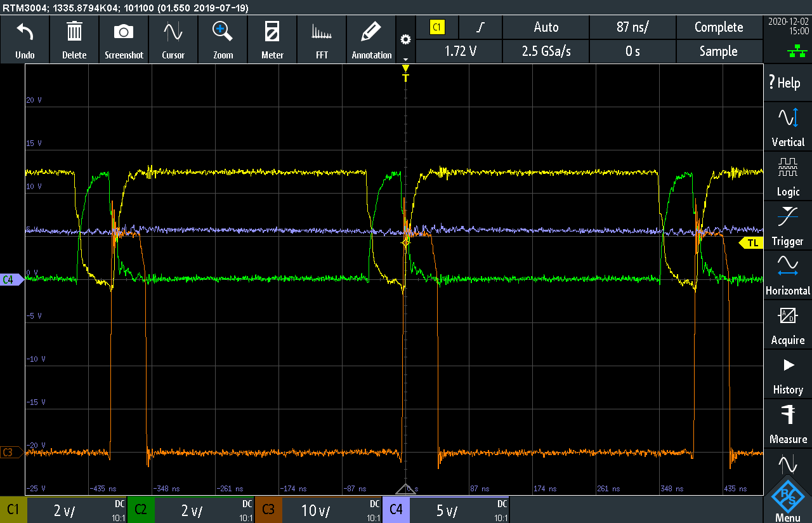The height and width of the screenshot is (523, 812).
Task: Open toolbar settings gear icon
Action: coord(405,39)
